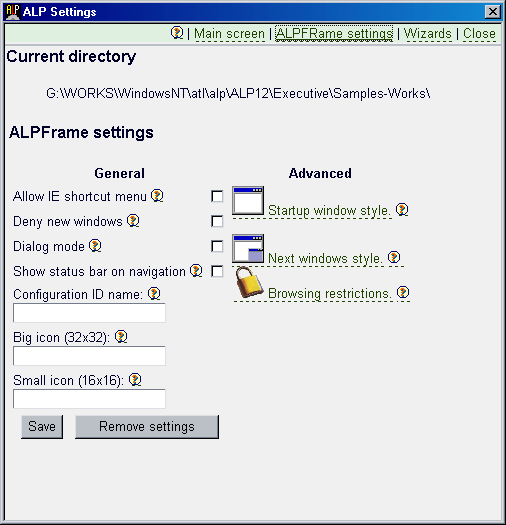Click help icon for Big icon (32x32)

click(x=121, y=337)
